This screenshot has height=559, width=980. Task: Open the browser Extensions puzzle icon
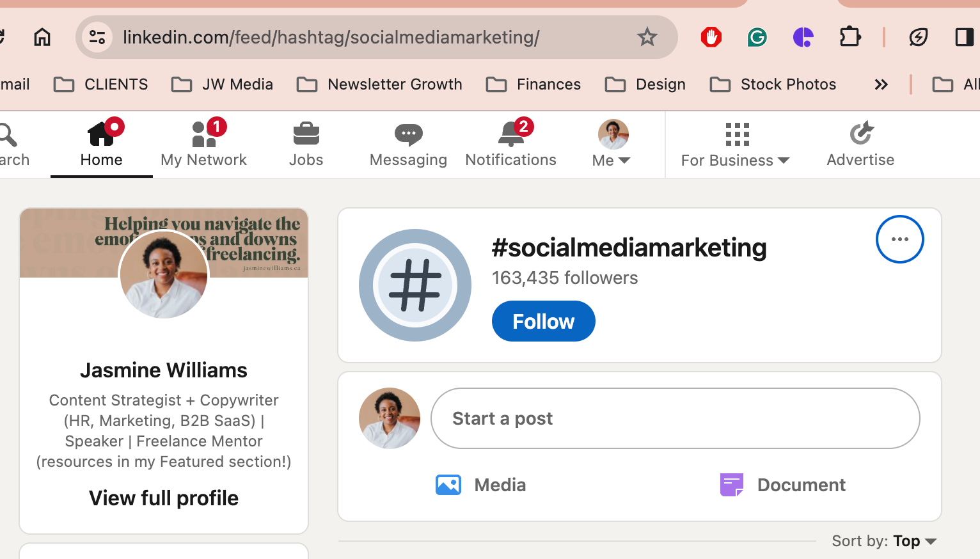[850, 37]
